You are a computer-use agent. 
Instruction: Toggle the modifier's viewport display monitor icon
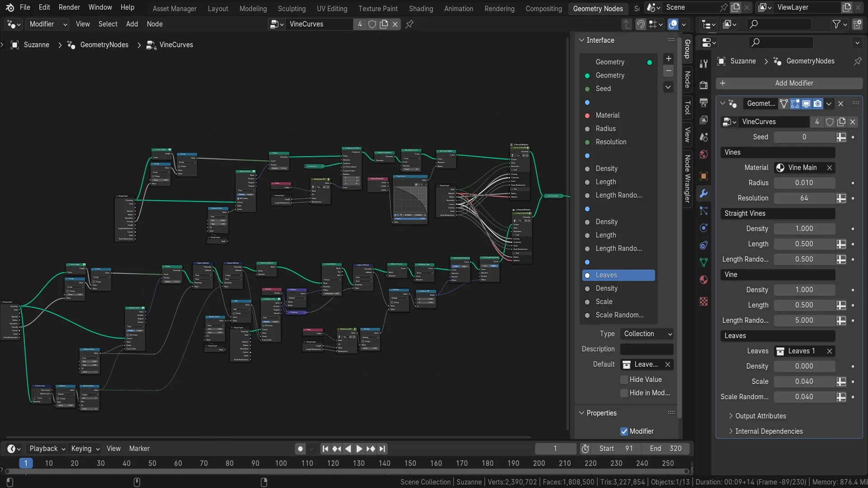pyautogui.click(x=806, y=103)
